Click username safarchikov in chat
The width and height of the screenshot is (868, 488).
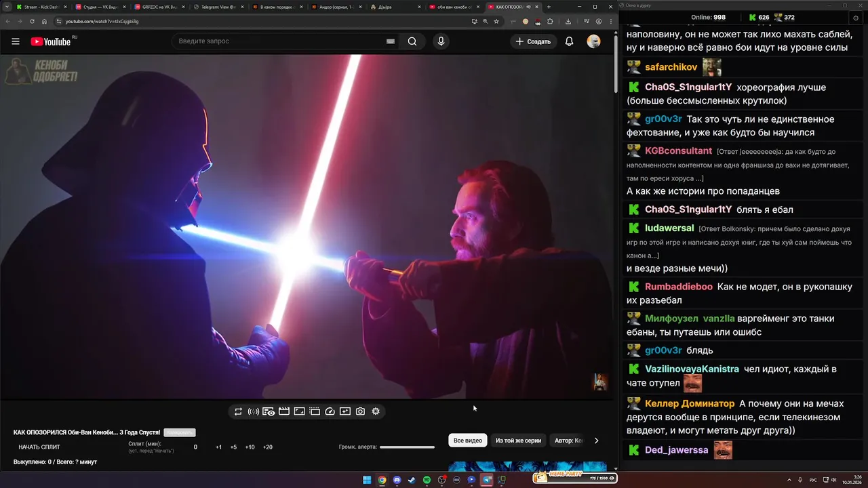pyautogui.click(x=671, y=67)
